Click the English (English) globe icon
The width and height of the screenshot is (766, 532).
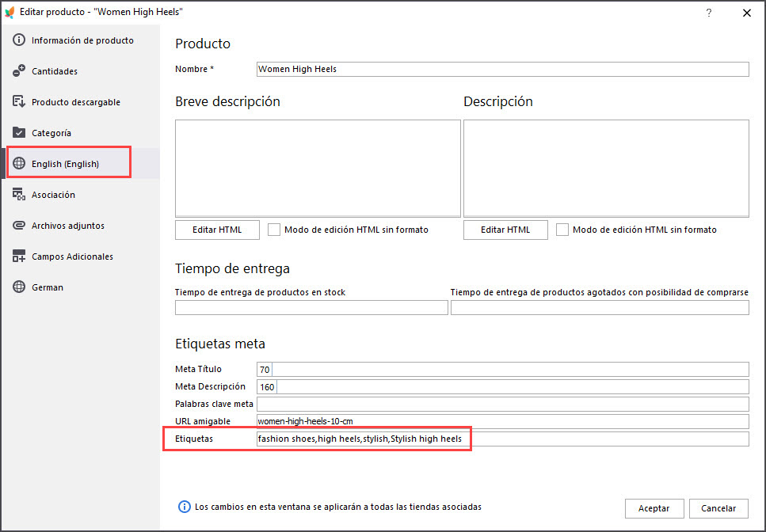19,164
